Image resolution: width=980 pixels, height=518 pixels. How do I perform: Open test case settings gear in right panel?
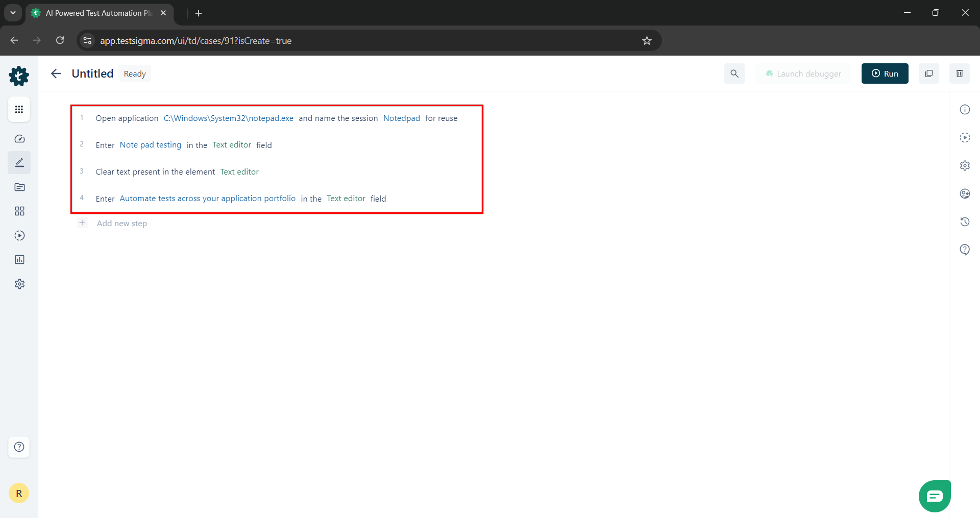[965, 166]
